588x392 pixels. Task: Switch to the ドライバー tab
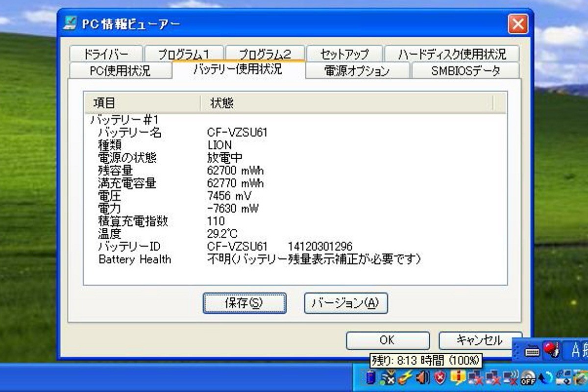106,54
